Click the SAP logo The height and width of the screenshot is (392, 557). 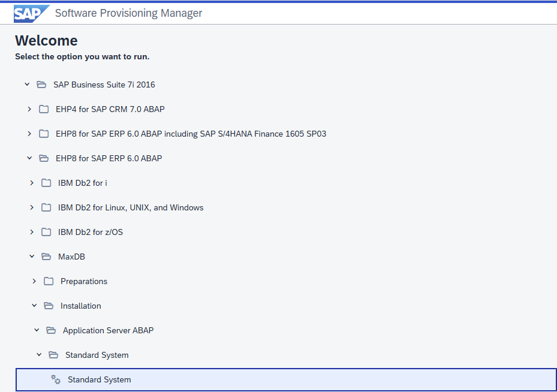point(31,14)
